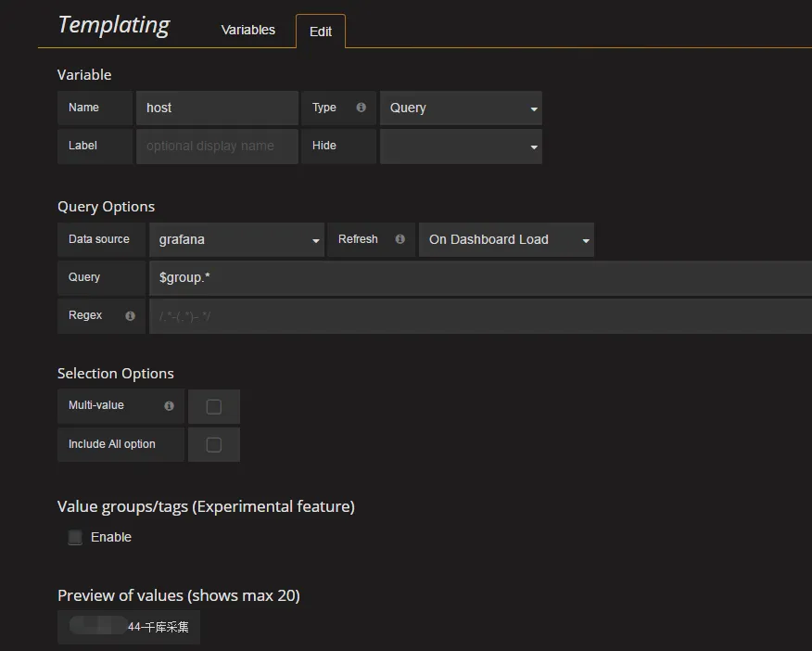Image resolution: width=812 pixels, height=651 pixels.
Task: Select the Edit tab
Action: (321, 32)
